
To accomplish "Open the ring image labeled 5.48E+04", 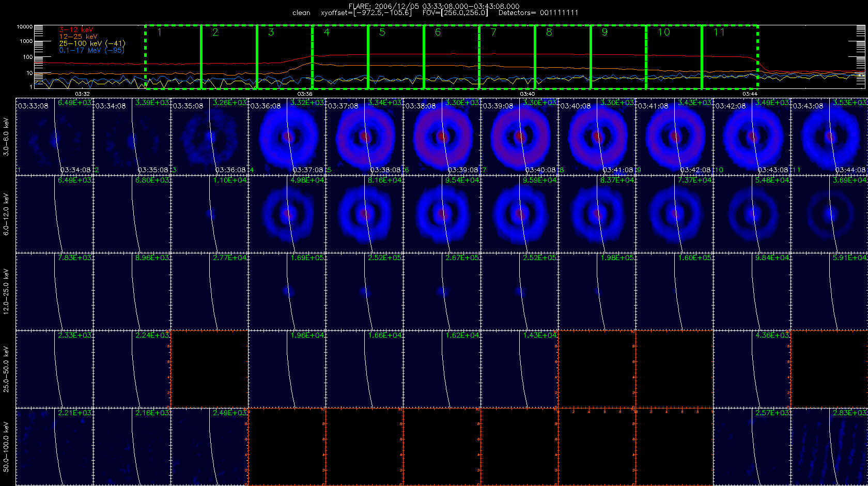I will 752,214.
